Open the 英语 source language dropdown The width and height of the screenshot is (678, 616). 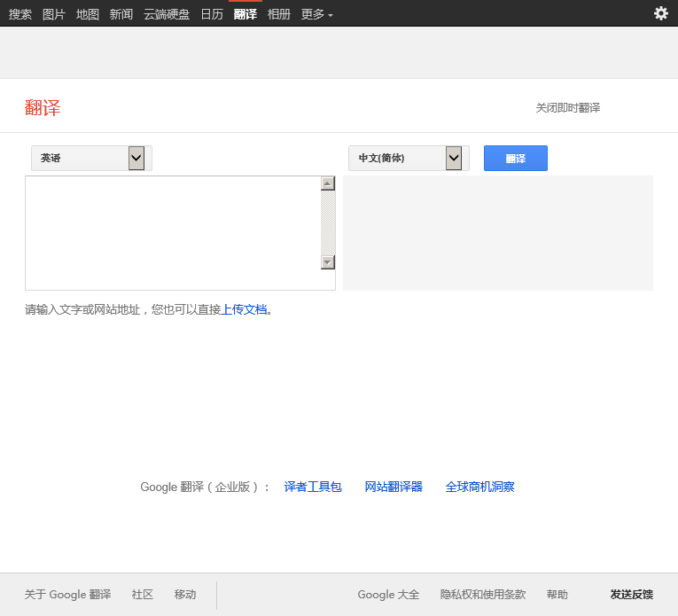click(91, 159)
